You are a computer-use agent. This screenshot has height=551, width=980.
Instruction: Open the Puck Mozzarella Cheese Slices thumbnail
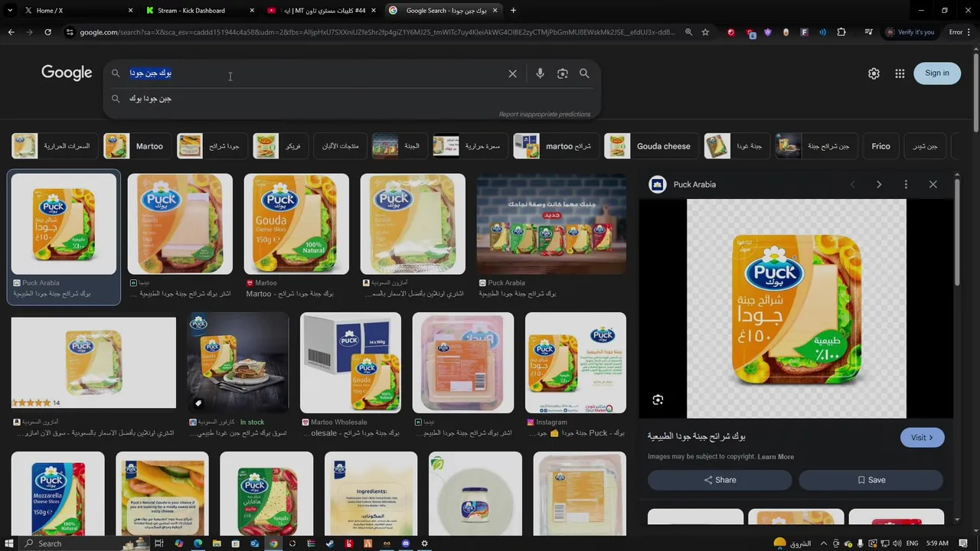click(x=58, y=494)
